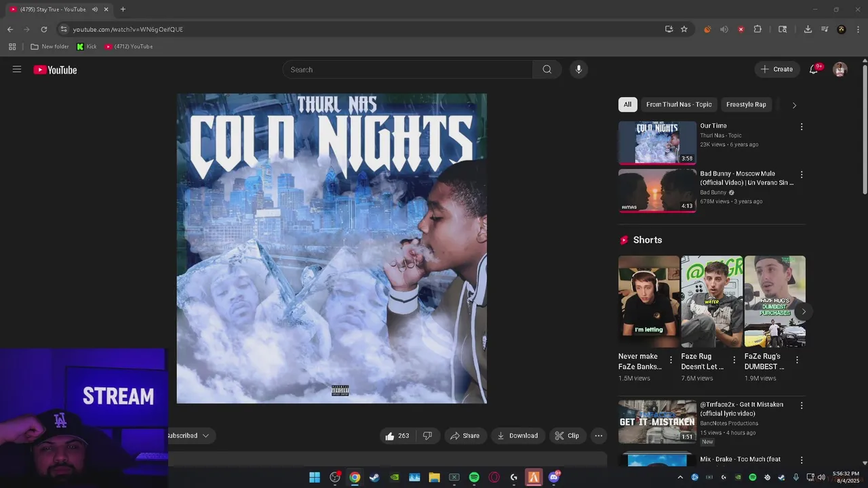The width and height of the screenshot is (868, 488).
Task: Mute the tab via speaker icon on tab
Action: [94, 9]
